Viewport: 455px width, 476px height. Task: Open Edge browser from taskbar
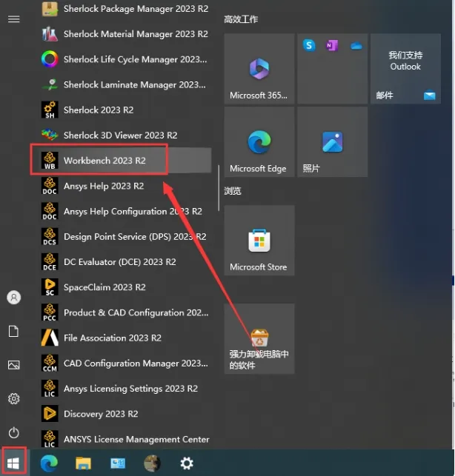click(x=49, y=463)
